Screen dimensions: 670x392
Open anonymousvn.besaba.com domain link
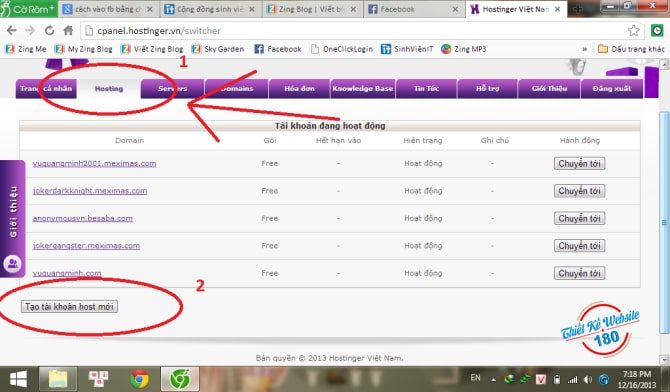pos(82,218)
